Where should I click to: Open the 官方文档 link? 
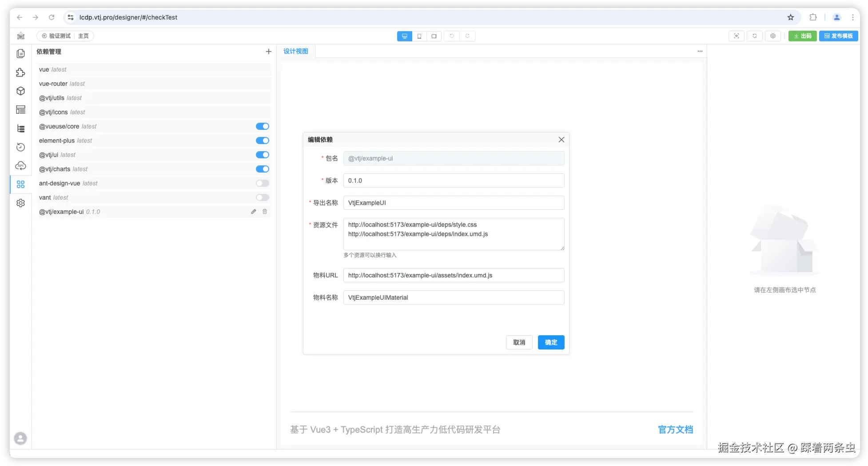point(676,430)
